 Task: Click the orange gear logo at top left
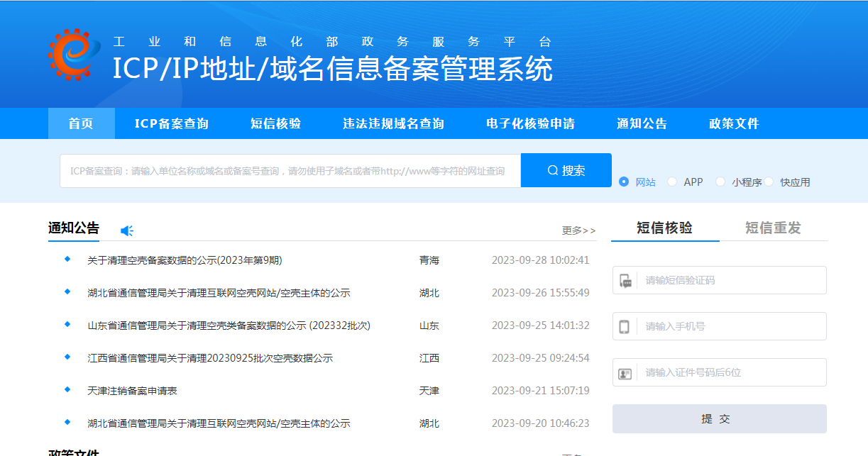pyautogui.click(x=72, y=54)
